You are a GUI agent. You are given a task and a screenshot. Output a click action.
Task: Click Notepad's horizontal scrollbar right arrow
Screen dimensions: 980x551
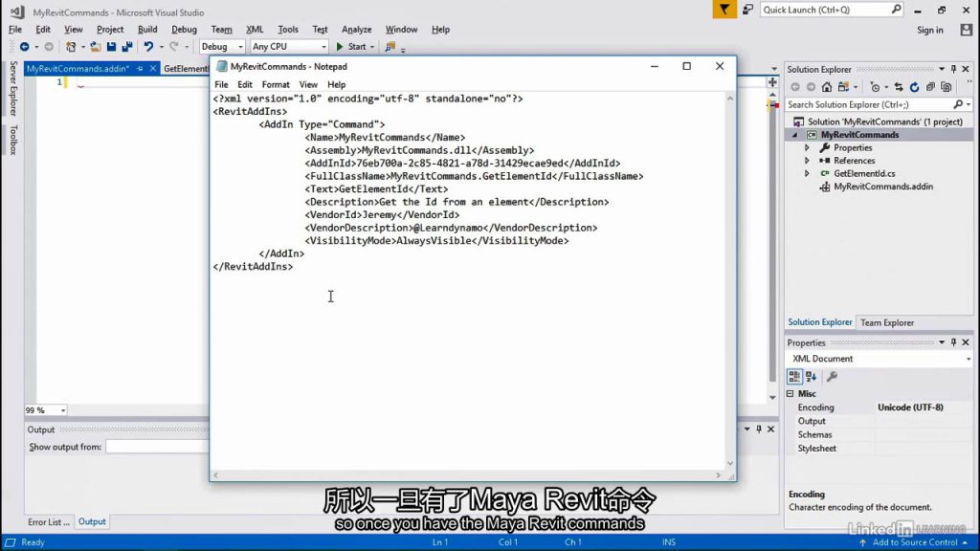718,475
